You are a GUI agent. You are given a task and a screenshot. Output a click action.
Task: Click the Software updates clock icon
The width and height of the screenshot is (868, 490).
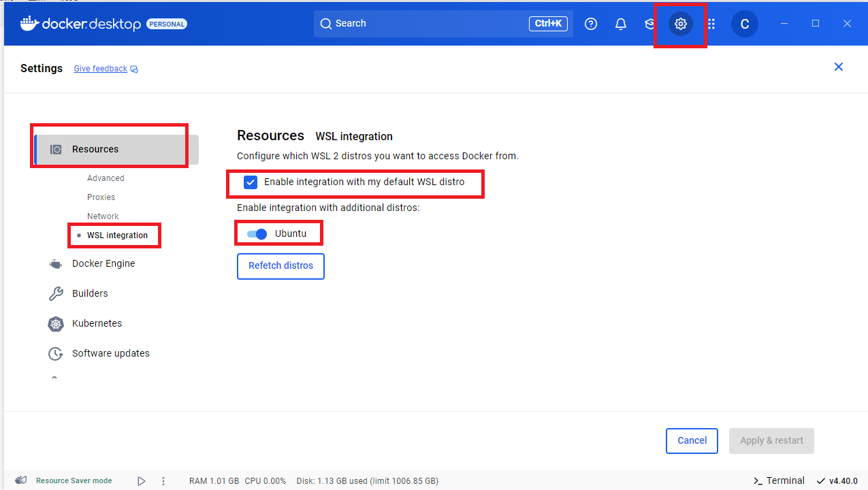point(56,353)
